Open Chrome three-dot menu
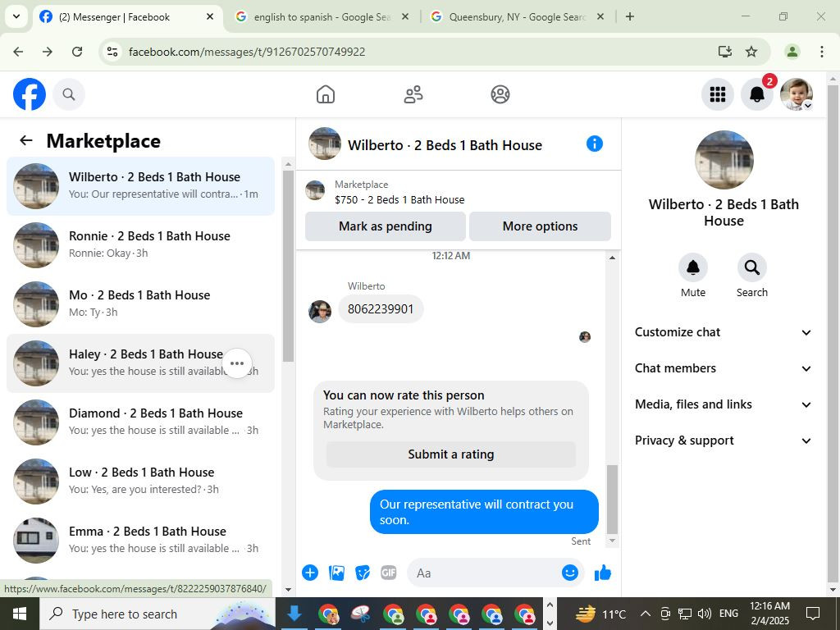Viewport: 840px width, 630px height. (822, 52)
